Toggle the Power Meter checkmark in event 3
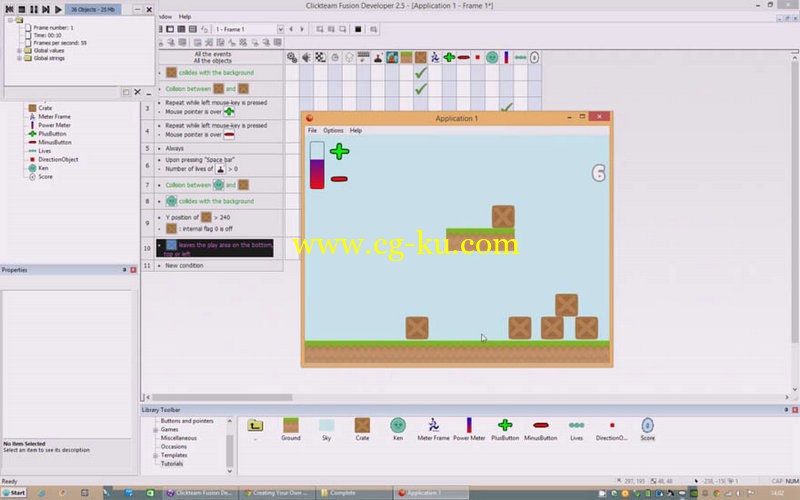This screenshot has height=500, width=800. (506, 108)
